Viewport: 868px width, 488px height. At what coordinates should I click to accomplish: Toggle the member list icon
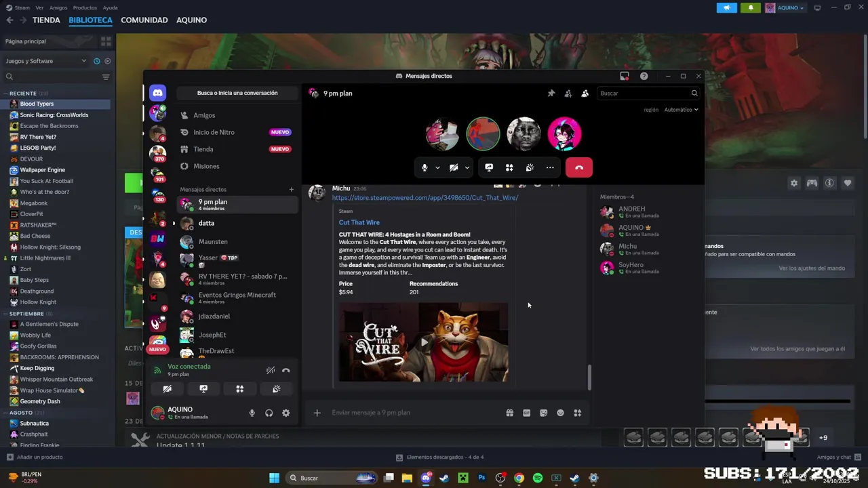pos(585,94)
